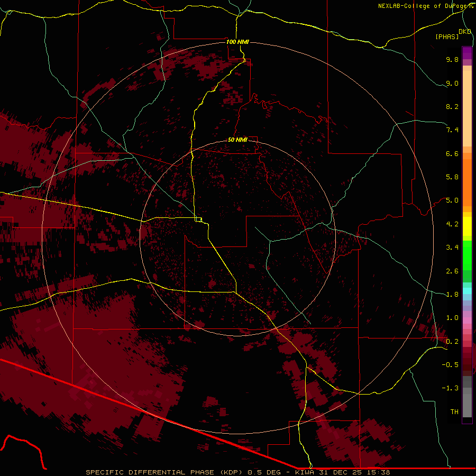Click the dark purple top of the color bar
This screenshot has height=476, width=476.
(x=467, y=53)
